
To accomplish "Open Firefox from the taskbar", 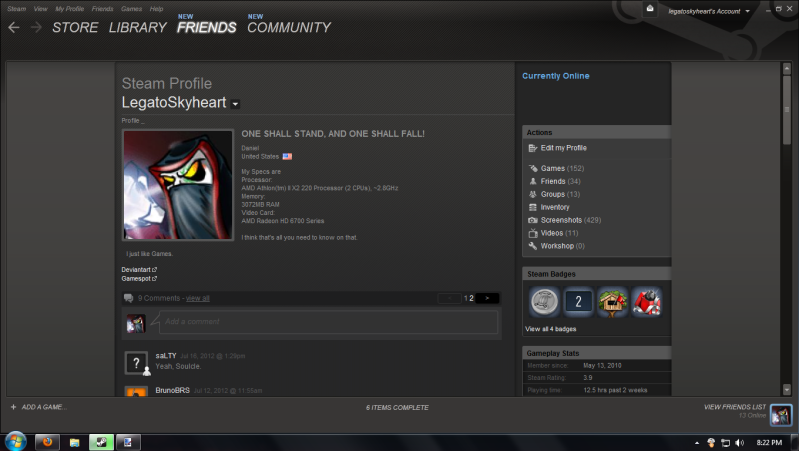I will pos(47,442).
